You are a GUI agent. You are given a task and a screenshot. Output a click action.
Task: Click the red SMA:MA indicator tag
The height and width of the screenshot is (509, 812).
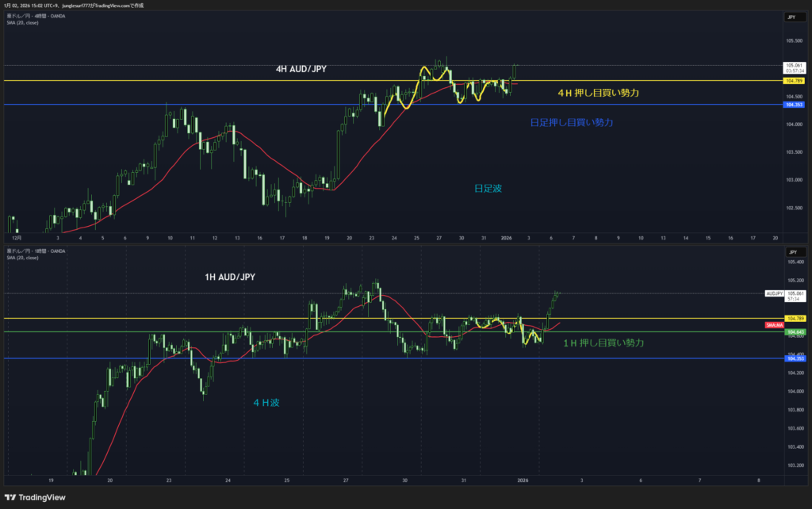[x=773, y=326]
